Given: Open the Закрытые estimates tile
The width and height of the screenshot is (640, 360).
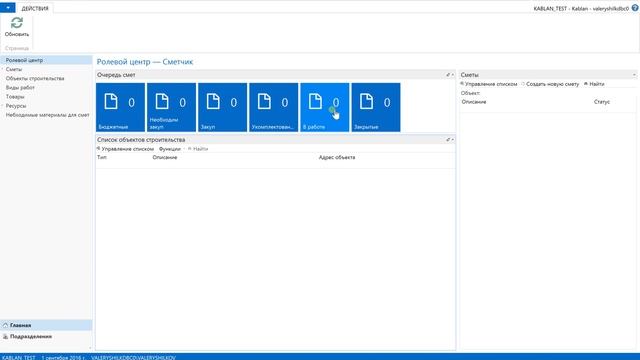Looking at the screenshot, I should [376, 107].
